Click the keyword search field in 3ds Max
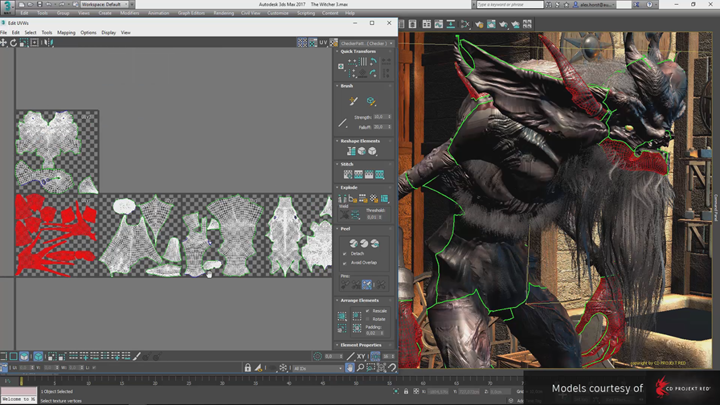Viewport: 720px width, 405px height. point(510,4)
